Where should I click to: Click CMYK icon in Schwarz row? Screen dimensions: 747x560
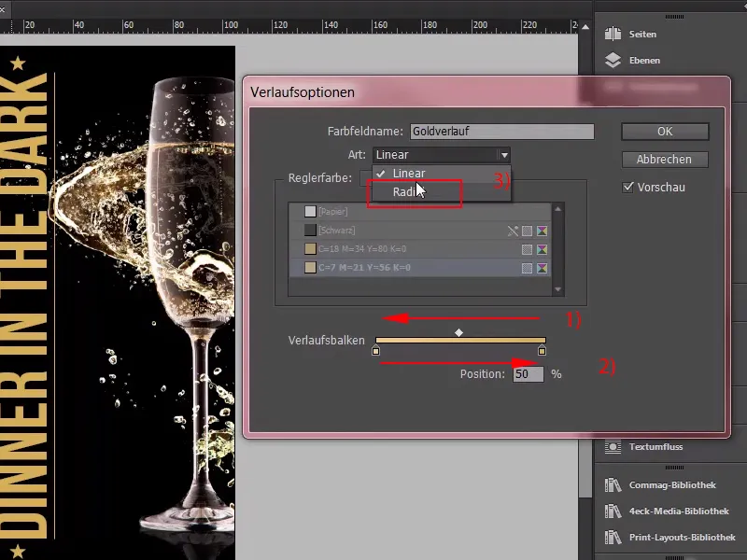(543, 231)
